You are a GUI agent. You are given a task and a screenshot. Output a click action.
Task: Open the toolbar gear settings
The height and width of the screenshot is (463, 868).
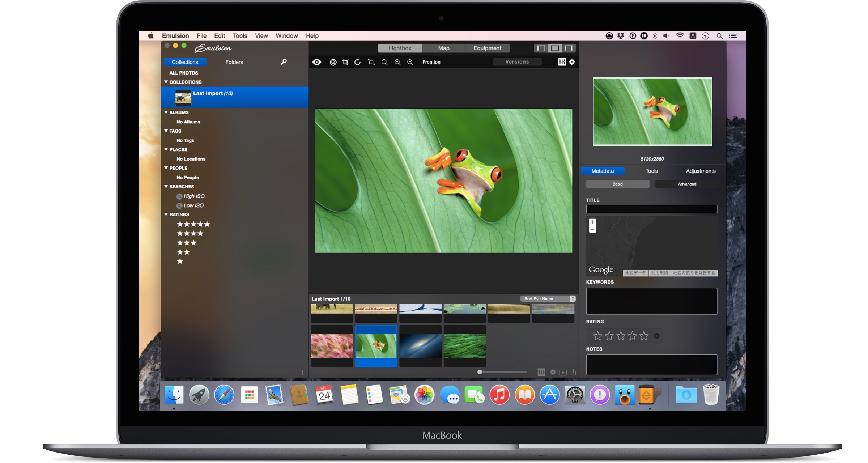pos(572,62)
